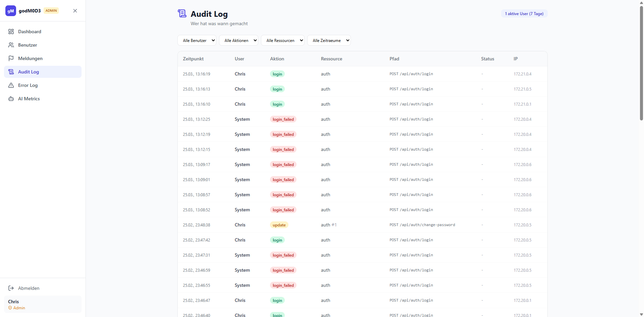Click the yellow update action badge
The height and width of the screenshot is (317, 644).
click(279, 225)
